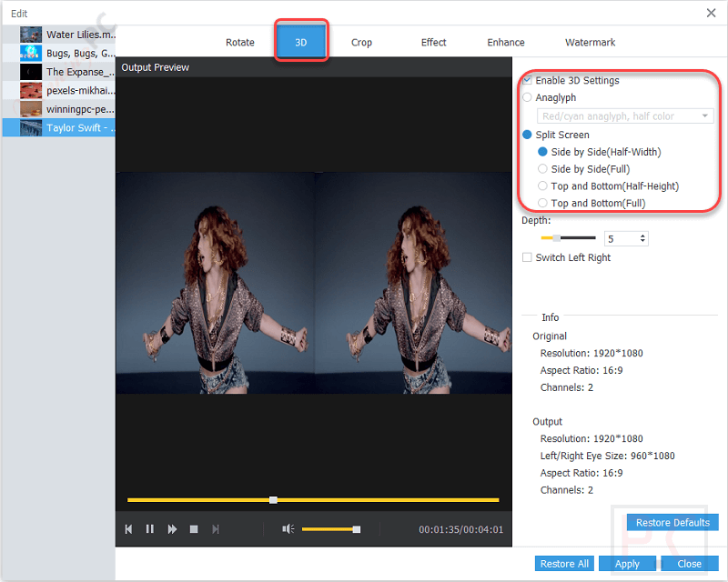Select 'The Expanse_..' file name
Viewport: 728px width, 582px height.
click(80, 72)
